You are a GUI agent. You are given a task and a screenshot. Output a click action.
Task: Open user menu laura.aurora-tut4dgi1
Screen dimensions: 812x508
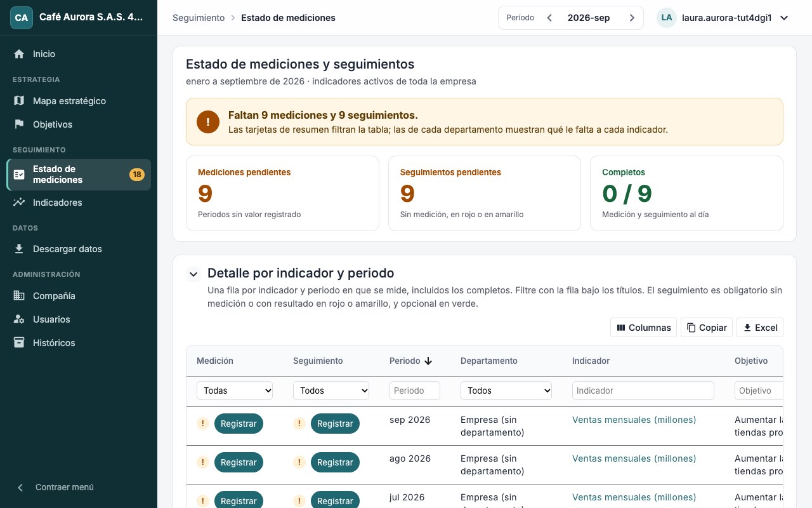[x=723, y=18]
